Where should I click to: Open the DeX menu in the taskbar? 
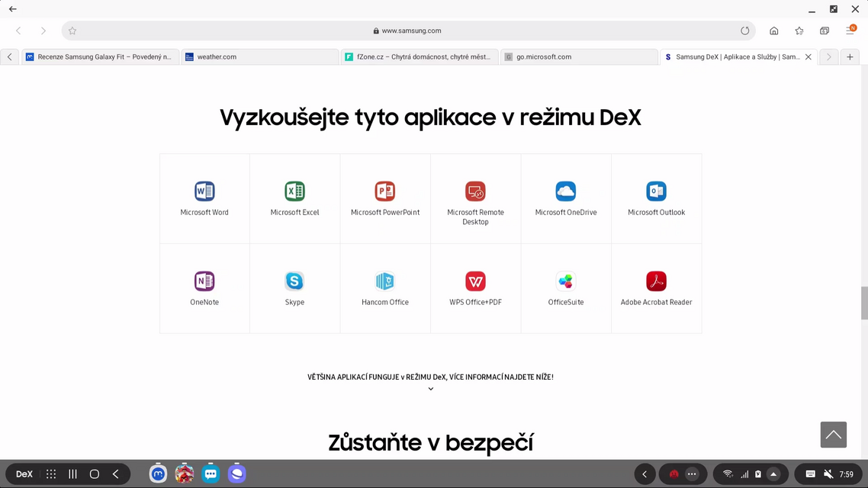23,474
